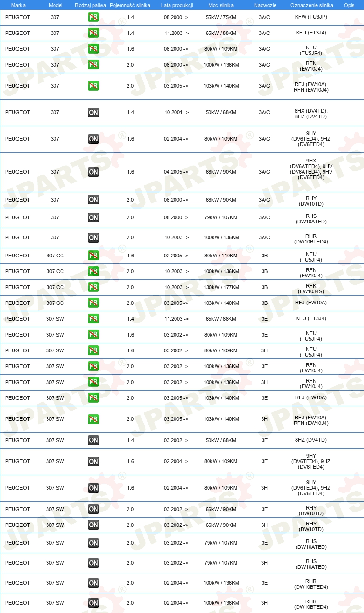Click RHR (DW10BTED4) in the 10.2003 row

311,239
